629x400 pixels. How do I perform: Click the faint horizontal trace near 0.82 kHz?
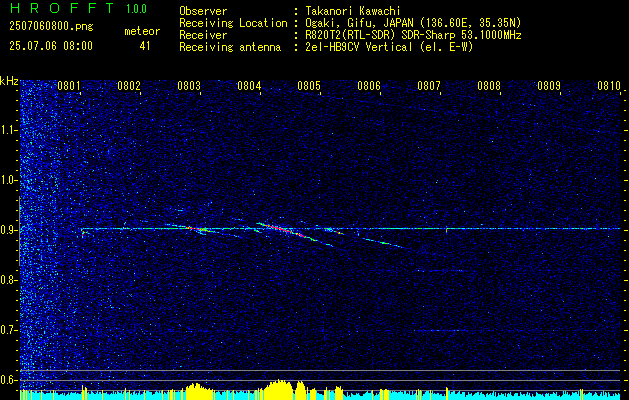[x=440, y=271]
